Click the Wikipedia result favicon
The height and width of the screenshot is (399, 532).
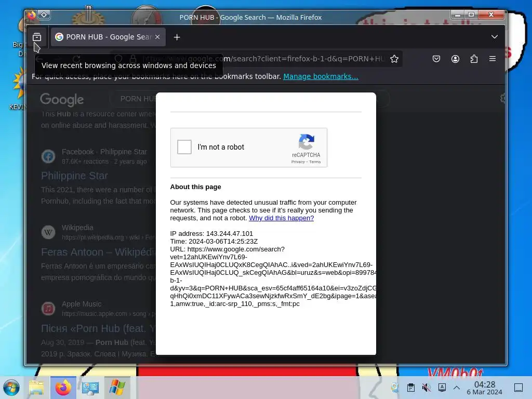(x=48, y=232)
